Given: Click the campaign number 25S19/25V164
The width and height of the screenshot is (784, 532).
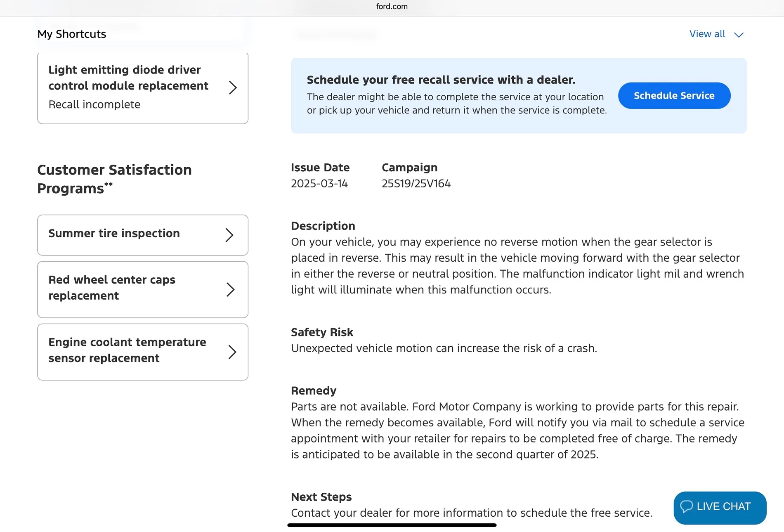Looking at the screenshot, I should (416, 184).
